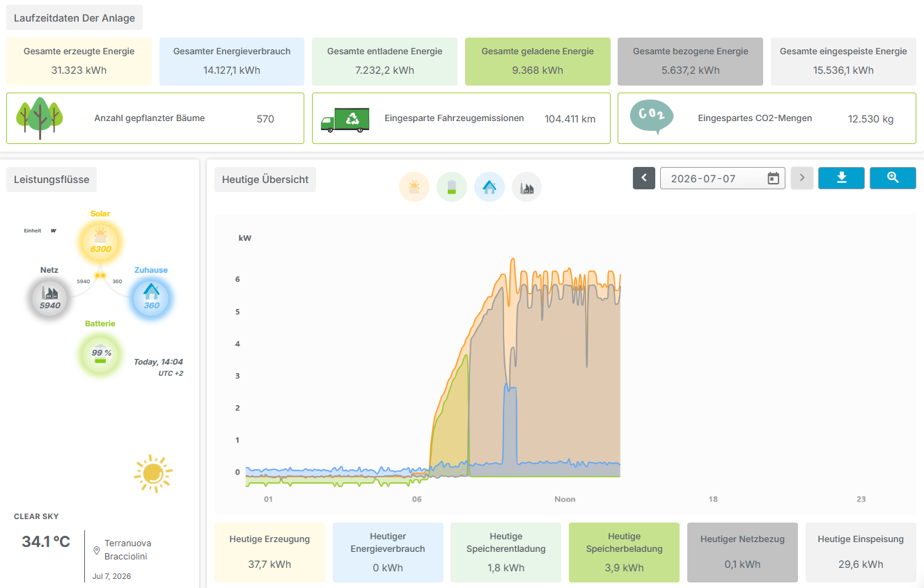Viewport: 924px width, 588px height.
Task: Toggle the home consumption series icon
Action: coord(490,187)
